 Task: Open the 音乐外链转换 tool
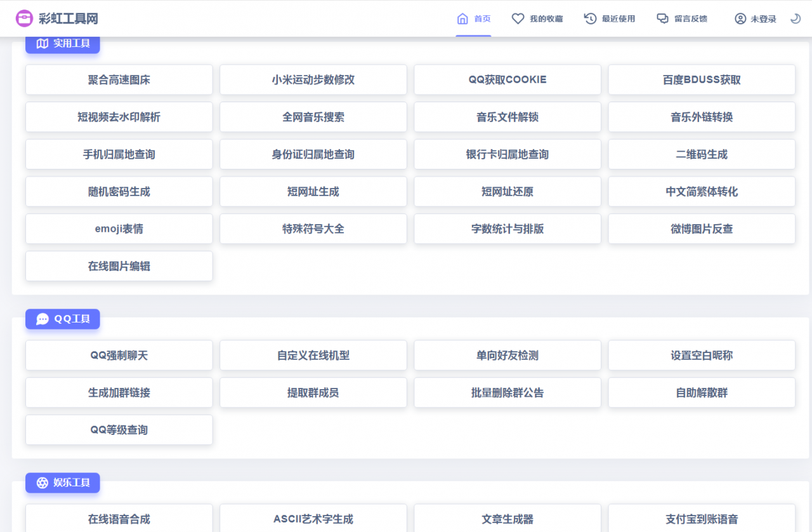(702, 117)
